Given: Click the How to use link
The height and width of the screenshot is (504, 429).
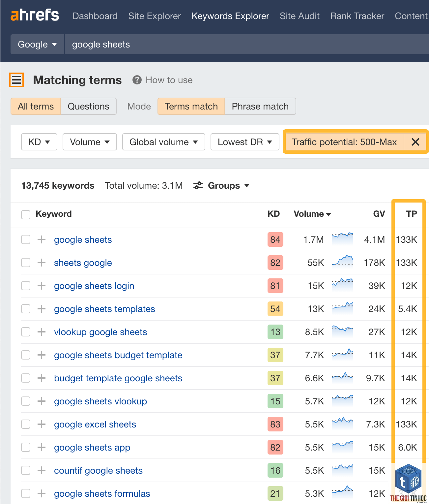Looking at the screenshot, I should pos(169,80).
